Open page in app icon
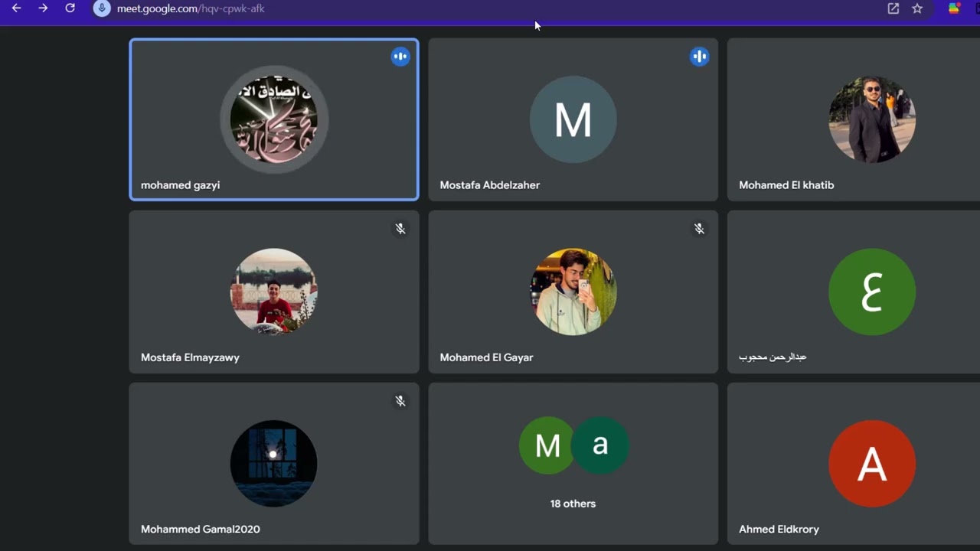 [x=893, y=8]
